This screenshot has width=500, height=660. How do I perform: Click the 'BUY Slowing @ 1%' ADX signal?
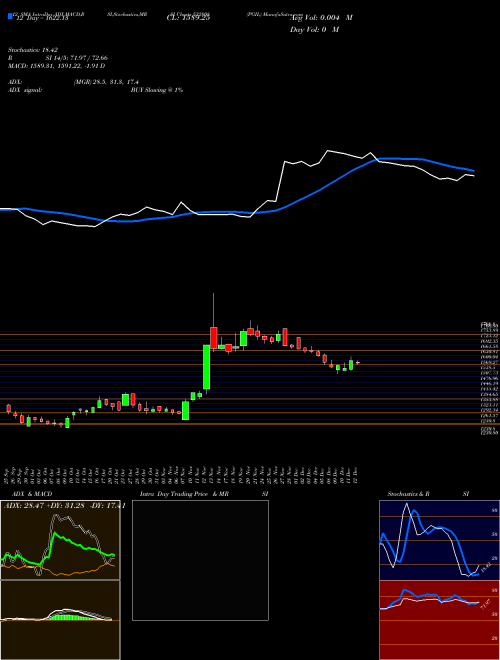157,90
